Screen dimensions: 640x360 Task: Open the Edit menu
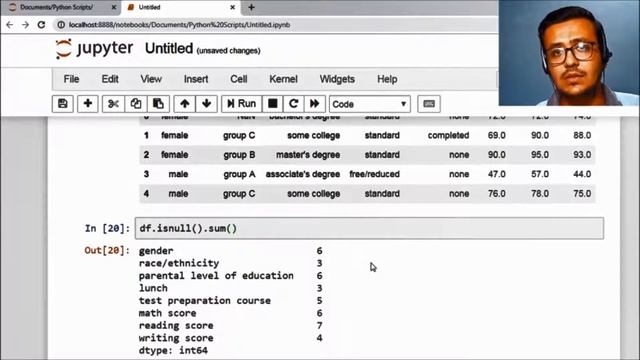click(110, 79)
